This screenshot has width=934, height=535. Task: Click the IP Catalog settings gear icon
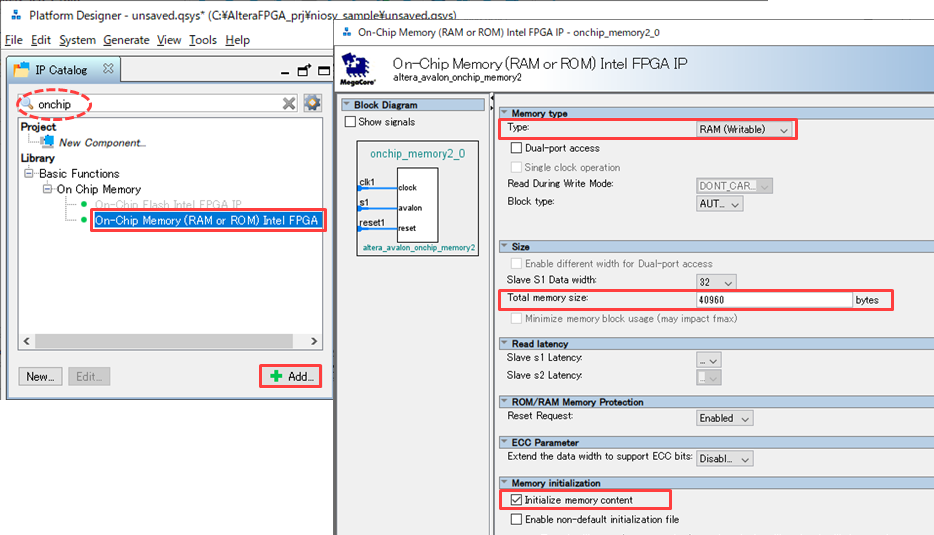[312, 103]
